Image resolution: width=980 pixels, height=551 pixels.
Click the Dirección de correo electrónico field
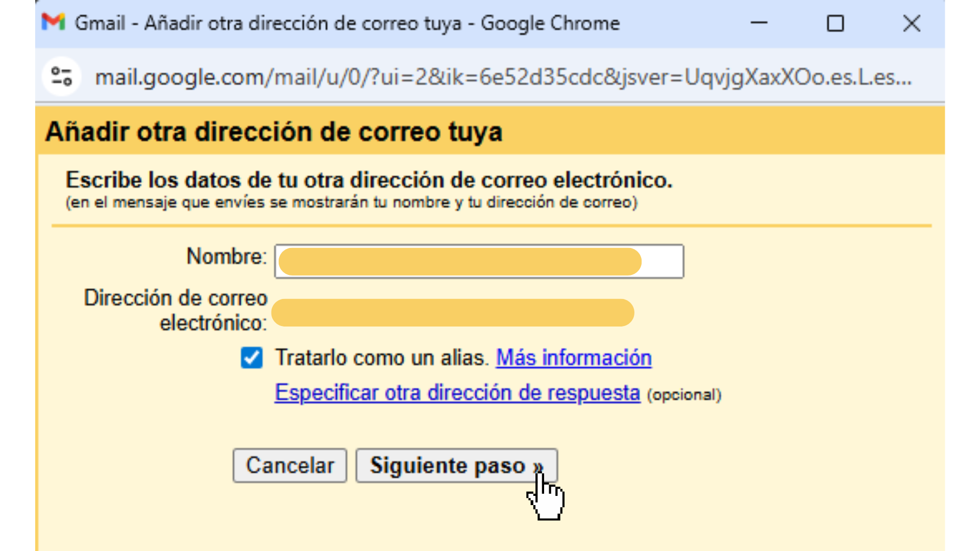[x=452, y=312]
